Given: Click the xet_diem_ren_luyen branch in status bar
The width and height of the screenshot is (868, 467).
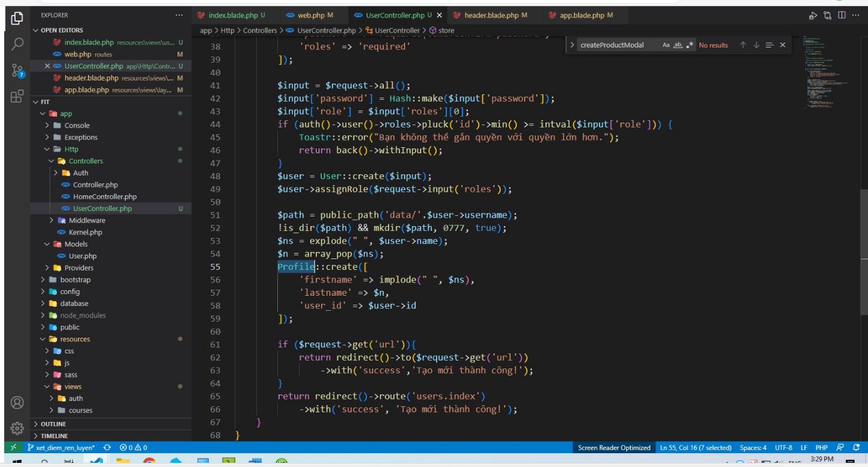Looking at the screenshot, I should coord(61,448).
